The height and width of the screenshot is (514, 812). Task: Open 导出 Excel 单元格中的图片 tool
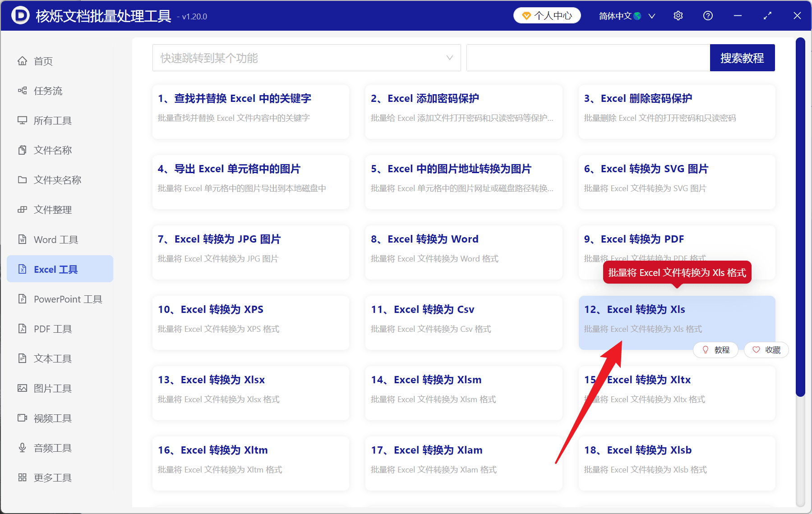(251, 182)
